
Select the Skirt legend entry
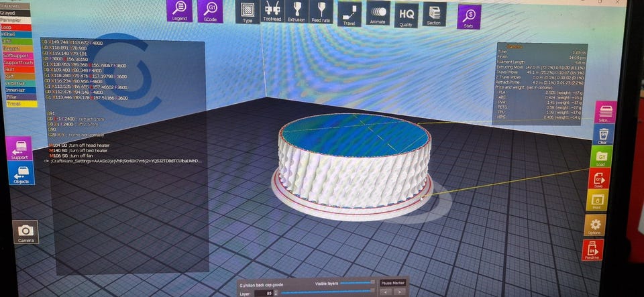point(19,69)
